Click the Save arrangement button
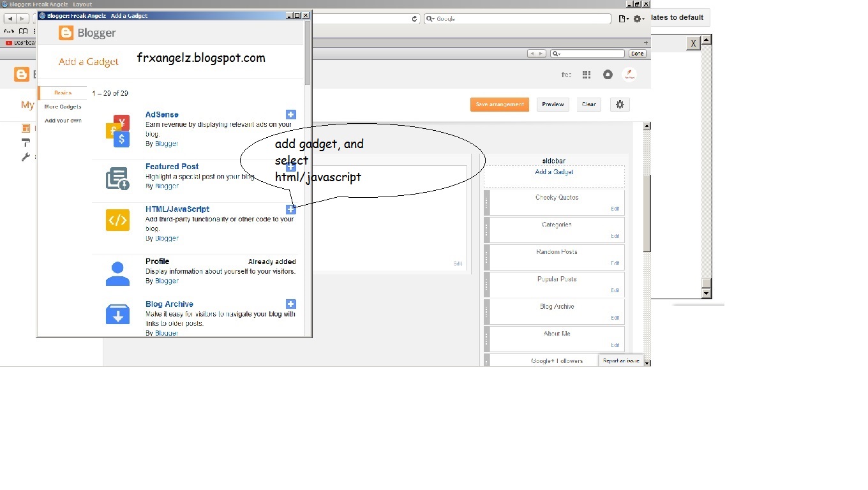 500,105
